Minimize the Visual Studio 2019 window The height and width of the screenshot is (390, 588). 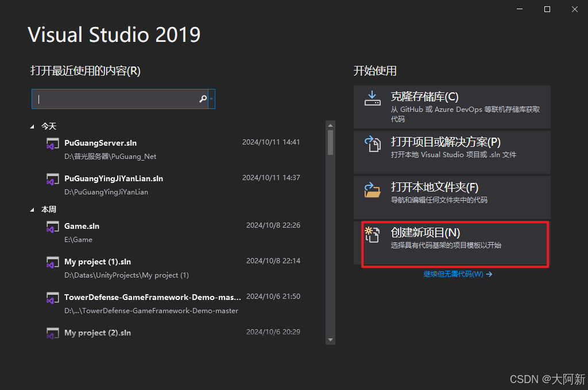coord(520,9)
